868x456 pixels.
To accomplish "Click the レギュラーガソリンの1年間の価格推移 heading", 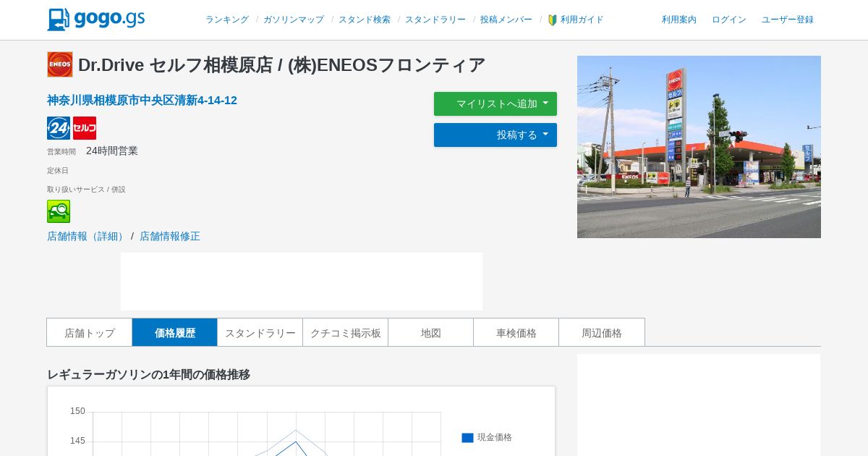I will point(148,374).
